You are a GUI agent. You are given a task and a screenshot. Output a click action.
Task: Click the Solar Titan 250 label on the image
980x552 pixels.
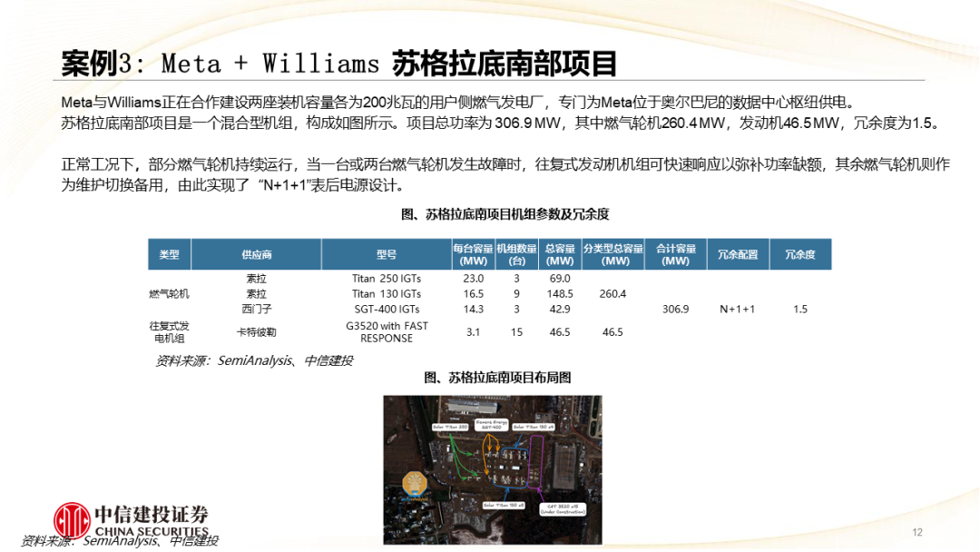450,427
